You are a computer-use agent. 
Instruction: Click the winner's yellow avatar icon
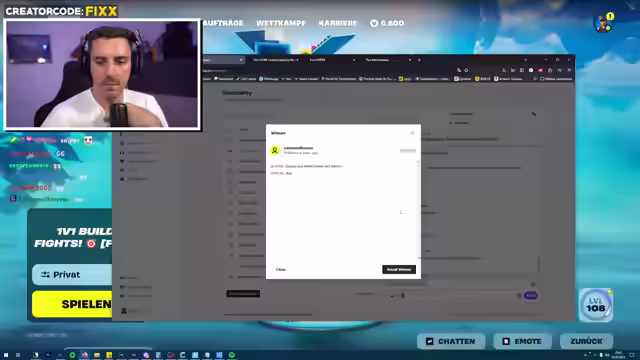pos(275,150)
